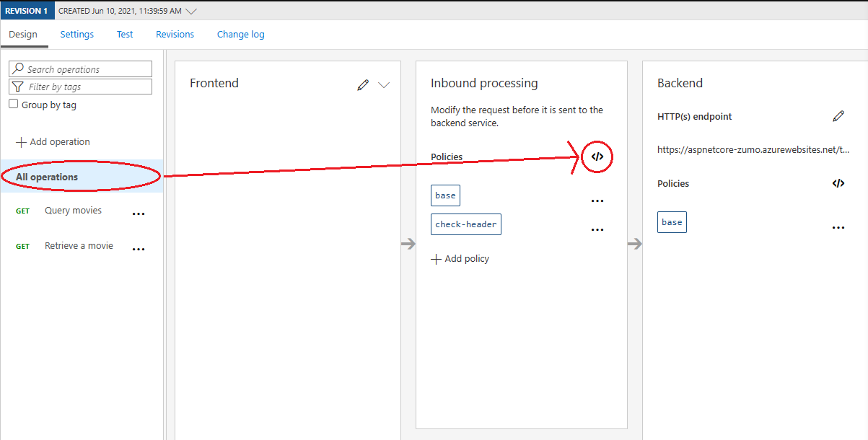This screenshot has height=440, width=868.
Task: Switch to the Settings tab
Action: click(77, 34)
